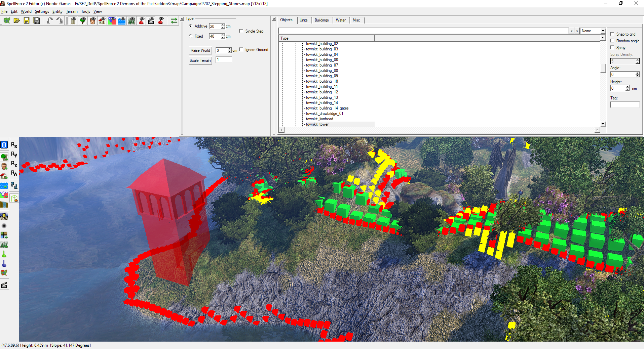Redo the last action

point(60,21)
